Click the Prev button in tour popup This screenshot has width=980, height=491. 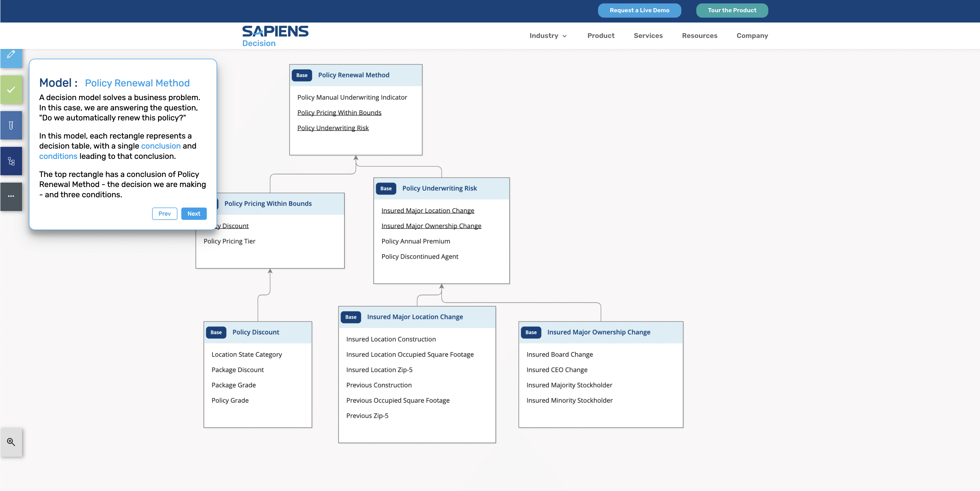click(x=164, y=214)
